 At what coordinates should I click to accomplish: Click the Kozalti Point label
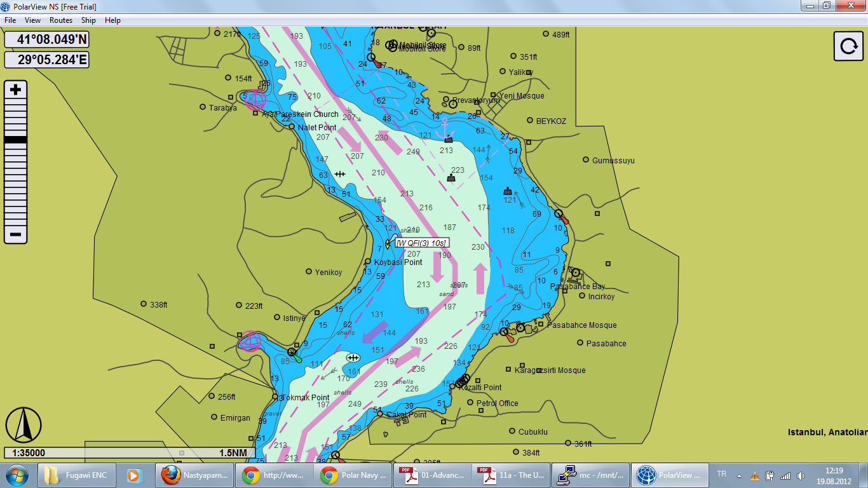pos(480,388)
